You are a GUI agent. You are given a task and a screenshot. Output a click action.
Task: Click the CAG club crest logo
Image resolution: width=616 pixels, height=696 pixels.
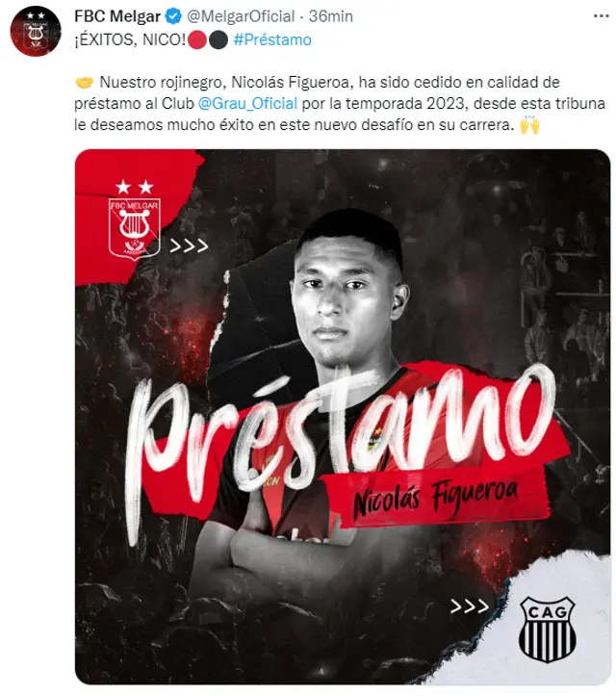(x=548, y=629)
